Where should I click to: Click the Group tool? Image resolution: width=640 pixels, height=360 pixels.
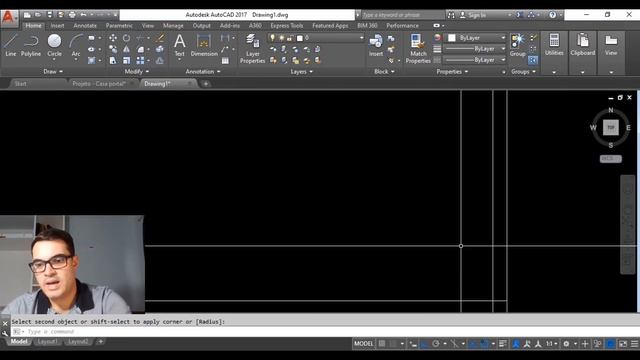click(x=517, y=45)
